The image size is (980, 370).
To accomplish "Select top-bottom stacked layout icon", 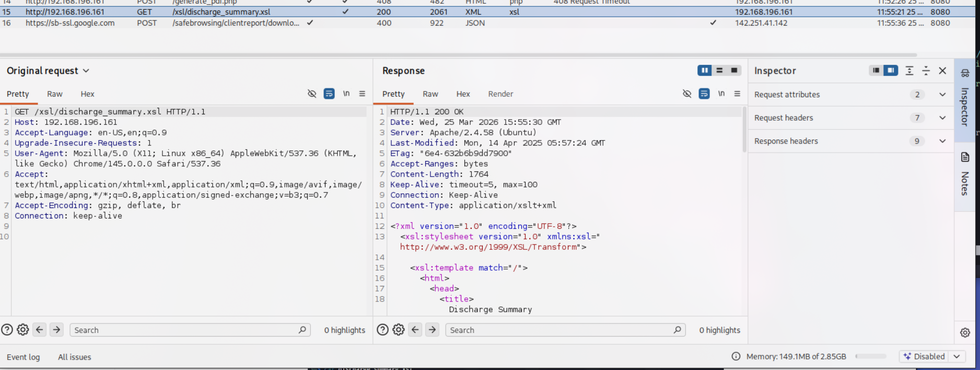I will pyautogui.click(x=719, y=70).
